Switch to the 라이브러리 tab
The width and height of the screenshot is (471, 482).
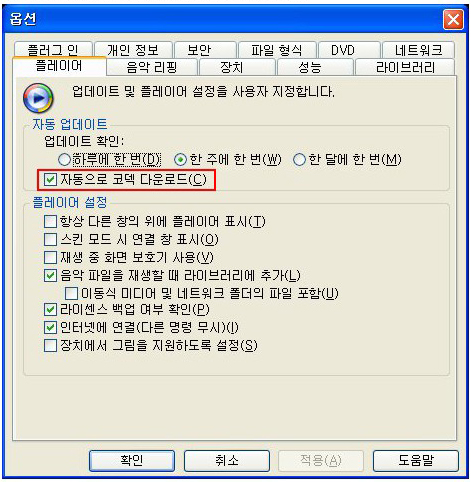click(405, 67)
